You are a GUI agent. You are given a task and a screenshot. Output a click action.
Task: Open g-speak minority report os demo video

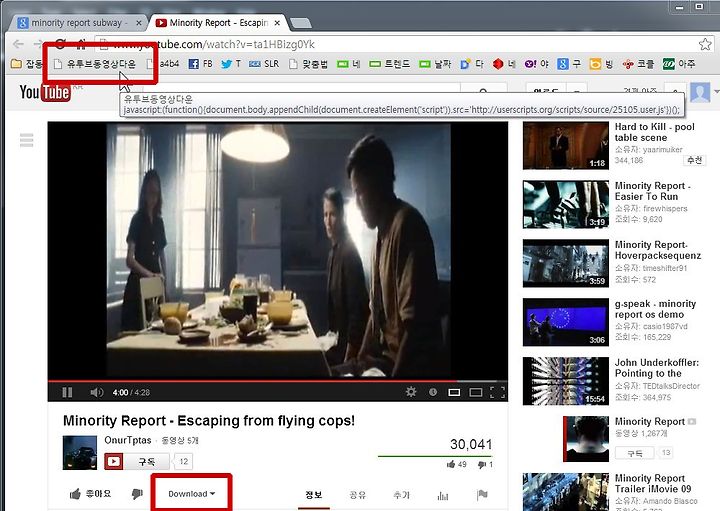pyautogui.click(x=655, y=309)
